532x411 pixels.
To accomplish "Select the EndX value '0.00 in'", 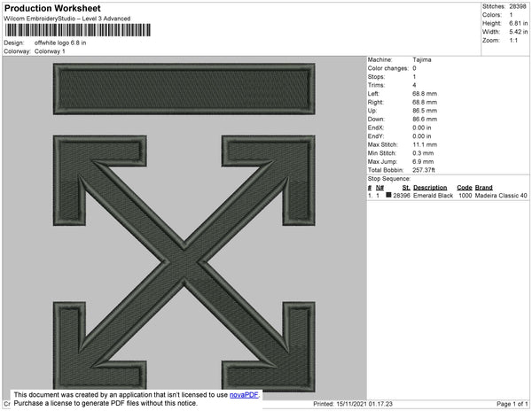I will pyautogui.click(x=422, y=128).
